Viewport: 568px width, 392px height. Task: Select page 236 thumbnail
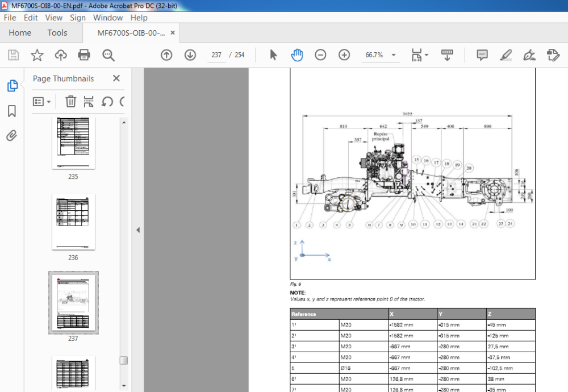tap(73, 222)
